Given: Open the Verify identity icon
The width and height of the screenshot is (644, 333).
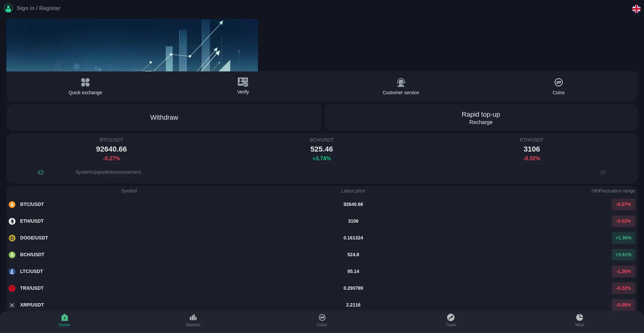Looking at the screenshot, I should pyautogui.click(x=243, y=82).
